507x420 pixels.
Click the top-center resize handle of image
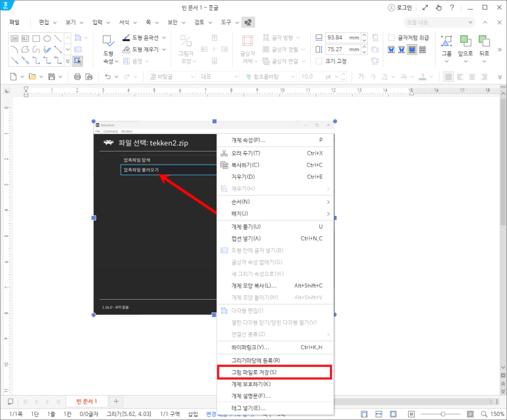214,121
